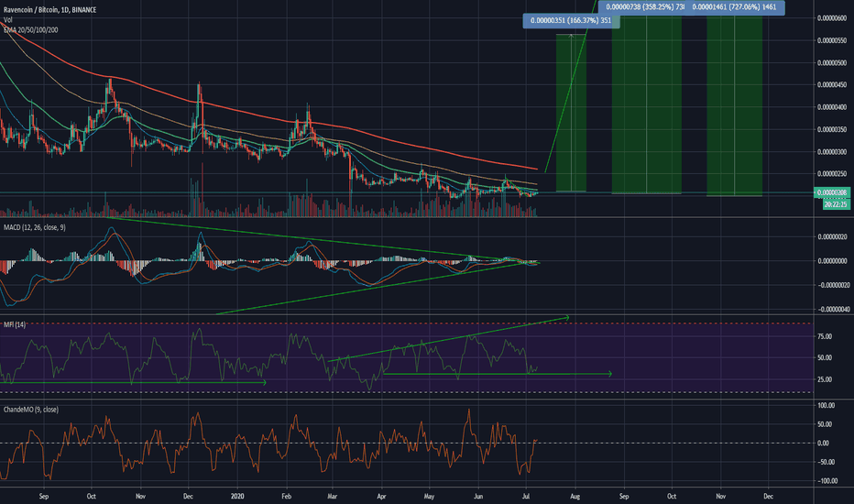Image resolution: width=854 pixels, height=504 pixels.
Task: Click 0.00000550 on the price axis
Action: (x=832, y=40)
